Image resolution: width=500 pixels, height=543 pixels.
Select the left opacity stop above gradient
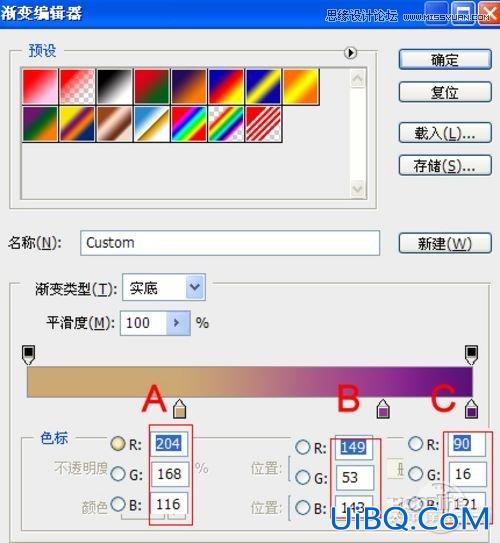click(28, 355)
